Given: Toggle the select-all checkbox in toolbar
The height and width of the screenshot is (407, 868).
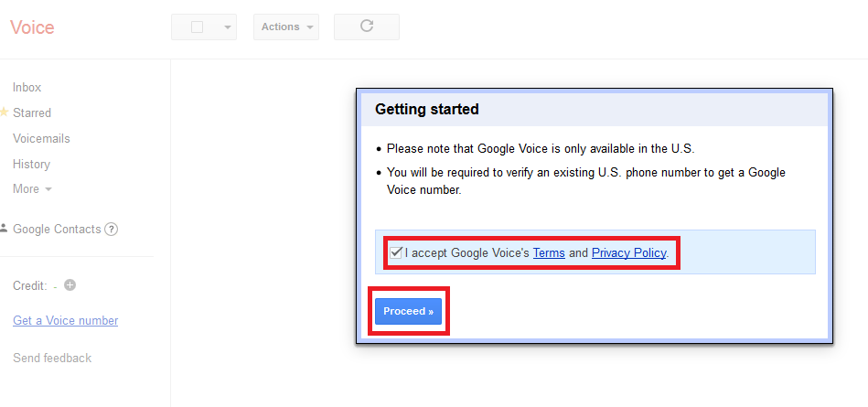Looking at the screenshot, I should tap(197, 27).
